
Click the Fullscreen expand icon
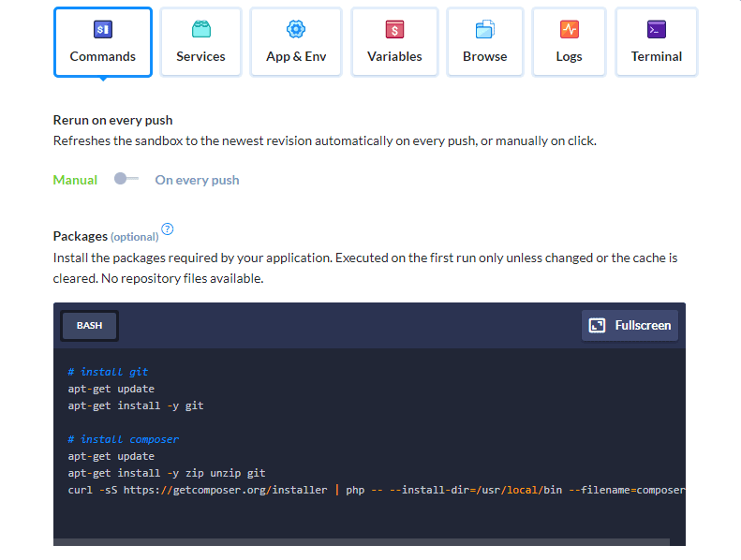597,325
